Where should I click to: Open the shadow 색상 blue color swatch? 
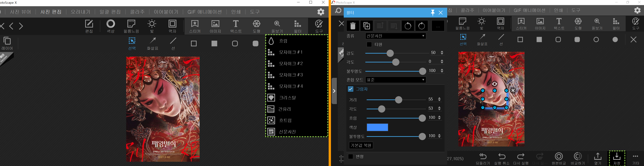(377, 127)
